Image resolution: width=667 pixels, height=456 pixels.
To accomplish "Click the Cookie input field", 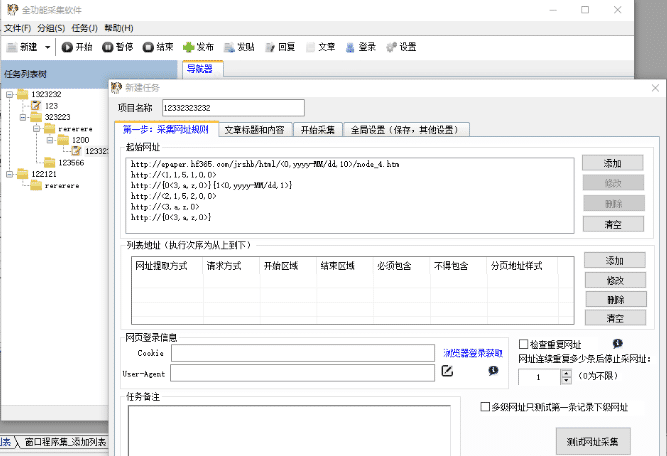I will (303, 353).
